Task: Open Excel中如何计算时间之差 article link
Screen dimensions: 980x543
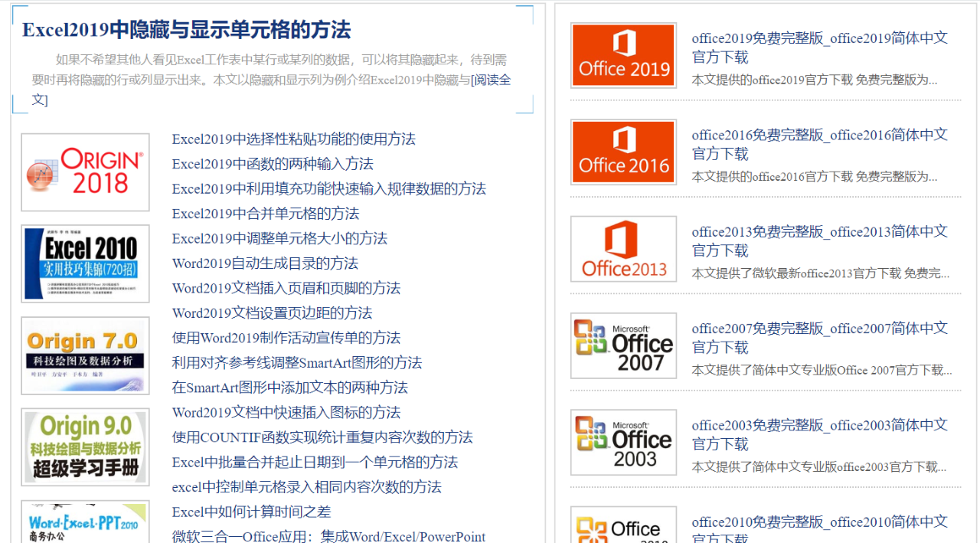Action: click(x=251, y=512)
